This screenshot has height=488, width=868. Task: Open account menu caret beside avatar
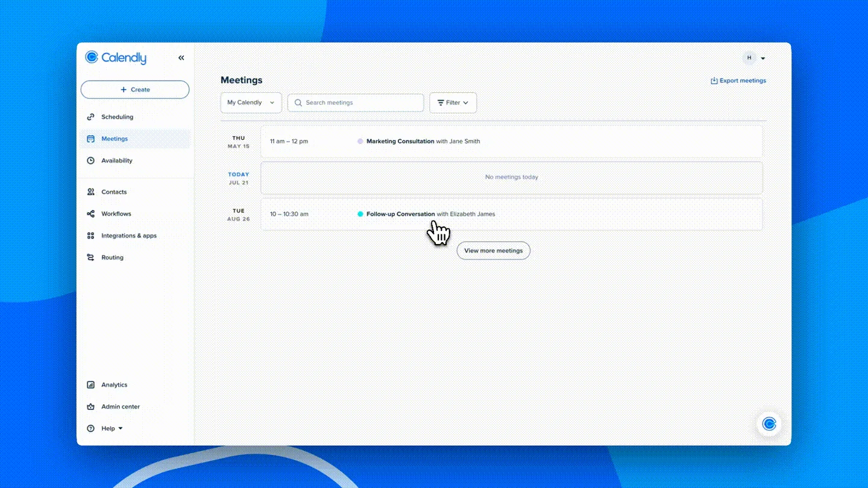pyautogui.click(x=763, y=58)
